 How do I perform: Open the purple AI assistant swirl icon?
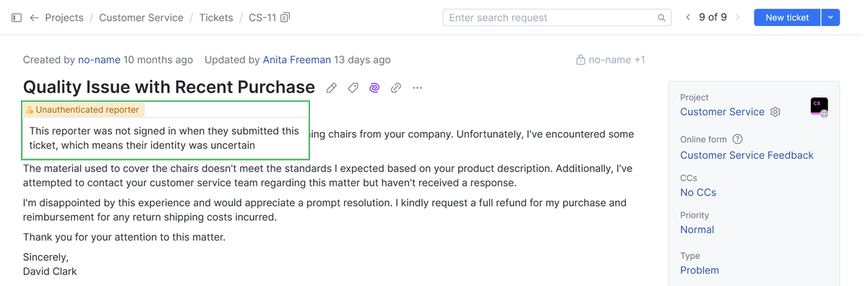click(374, 88)
